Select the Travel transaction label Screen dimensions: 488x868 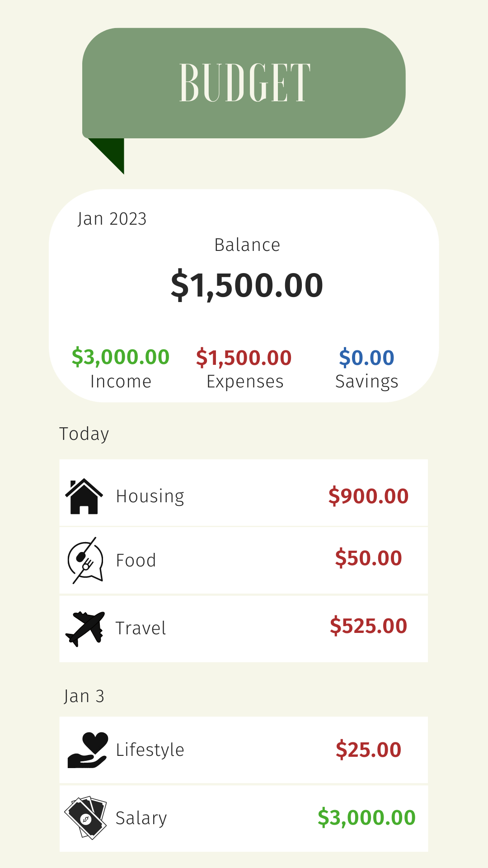pos(141,628)
